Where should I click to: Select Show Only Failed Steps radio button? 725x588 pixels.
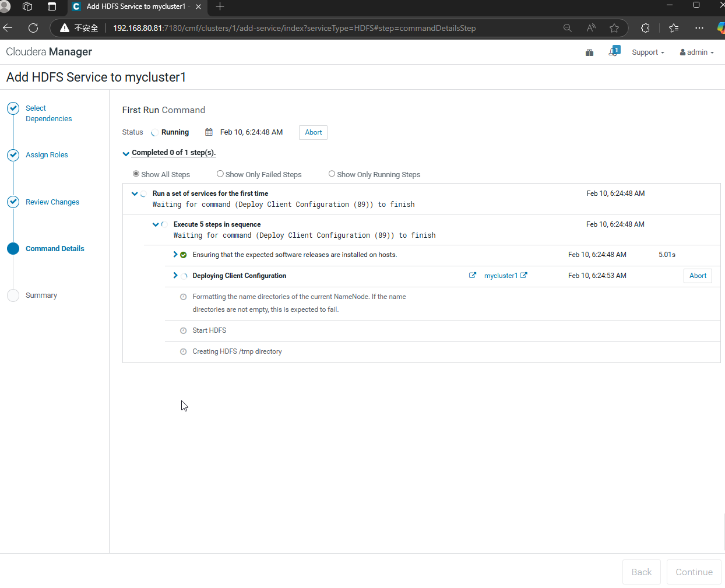(x=220, y=174)
